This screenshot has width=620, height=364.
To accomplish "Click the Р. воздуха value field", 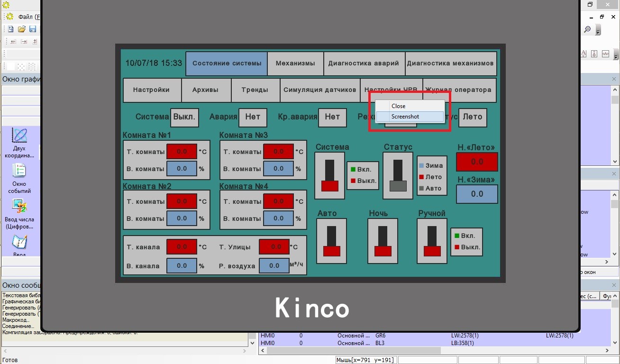I will (x=274, y=266).
